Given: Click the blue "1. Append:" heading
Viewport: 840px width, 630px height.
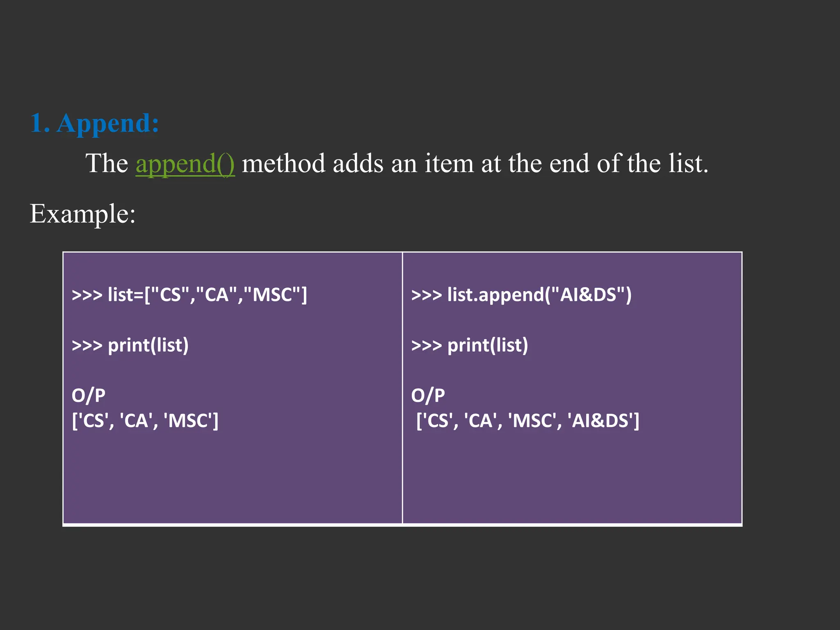Looking at the screenshot, I should click(x=94, y=123).
